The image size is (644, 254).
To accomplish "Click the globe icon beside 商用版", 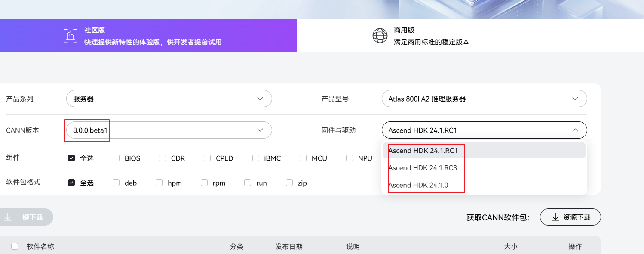I will (380, 36).
